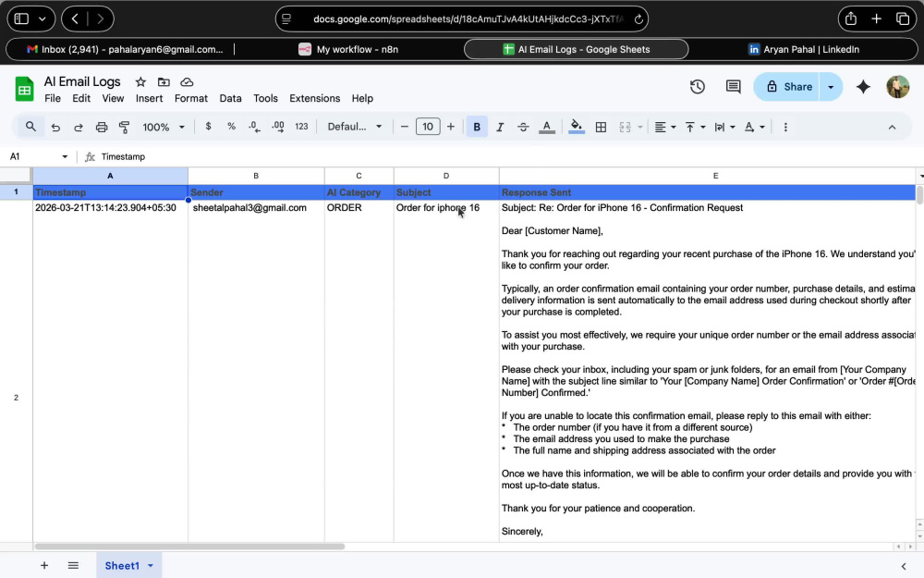Open the fill color picker
The height and width of the screenshot is (578, 924).
tap(577, 127)
